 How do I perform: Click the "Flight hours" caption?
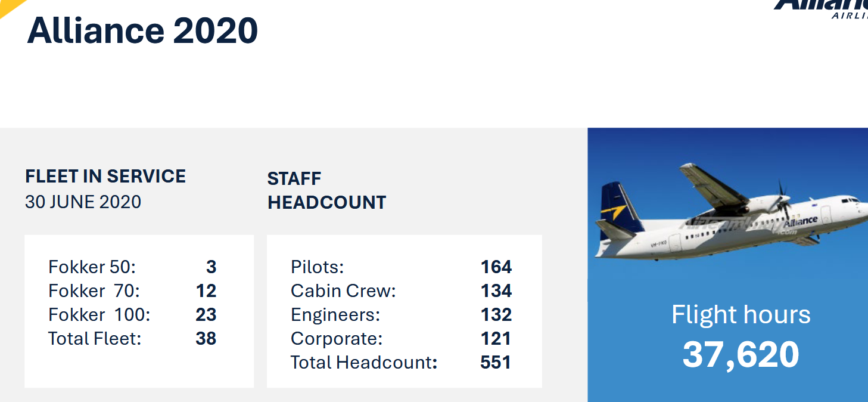point(741,315)
